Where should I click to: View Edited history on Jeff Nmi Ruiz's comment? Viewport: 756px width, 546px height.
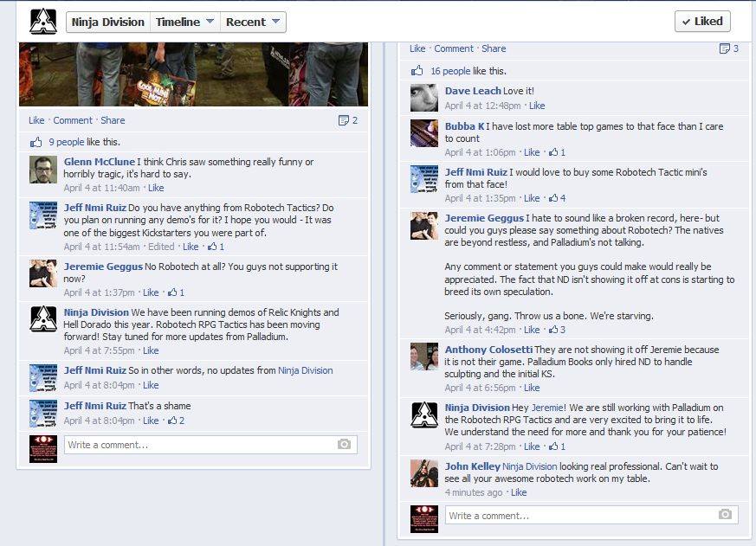[161, 247]
